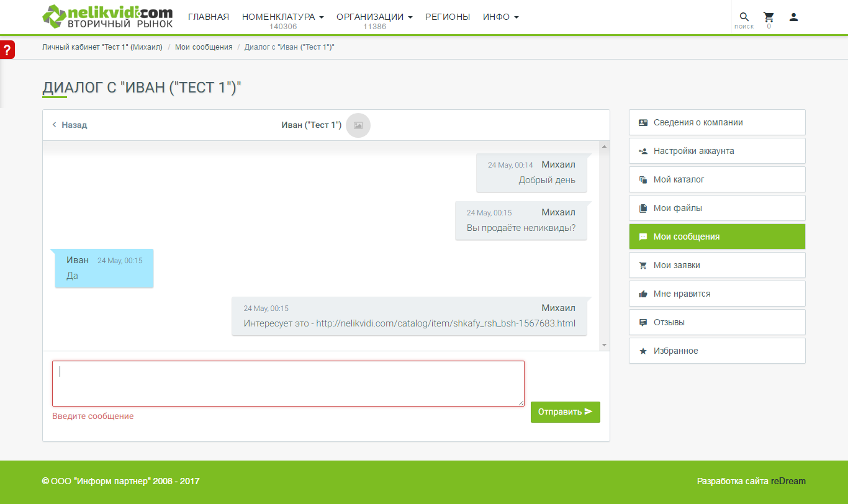Click the Настройки аккаунта icon
This screenshot has height=504, width=848.
coord(643,151)
